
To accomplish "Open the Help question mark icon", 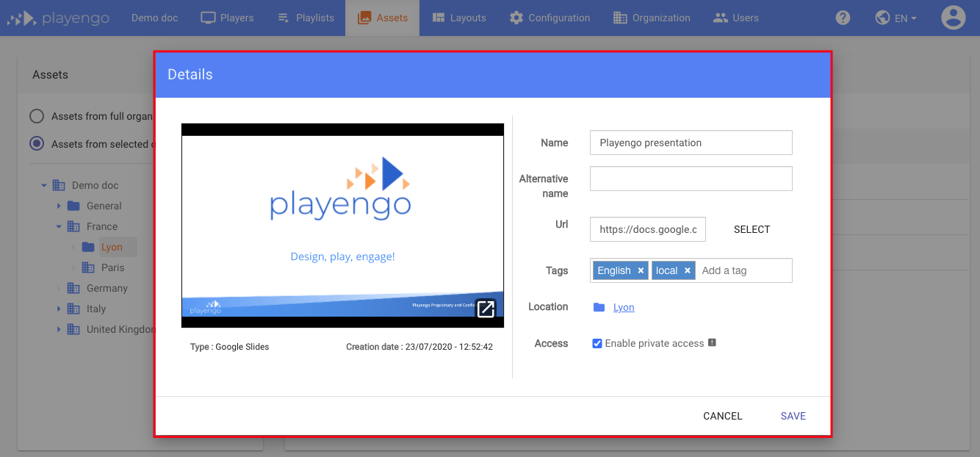I will (843, 18).
